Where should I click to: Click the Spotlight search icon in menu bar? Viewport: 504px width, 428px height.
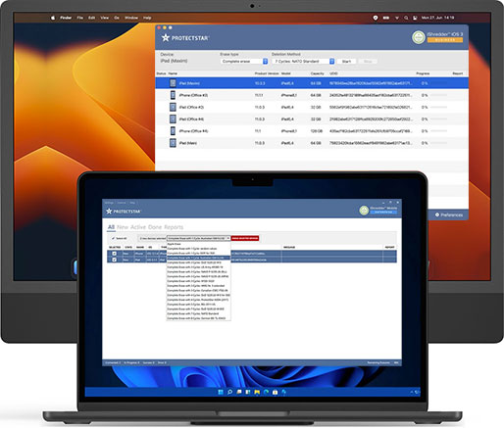tap(406, 18)
